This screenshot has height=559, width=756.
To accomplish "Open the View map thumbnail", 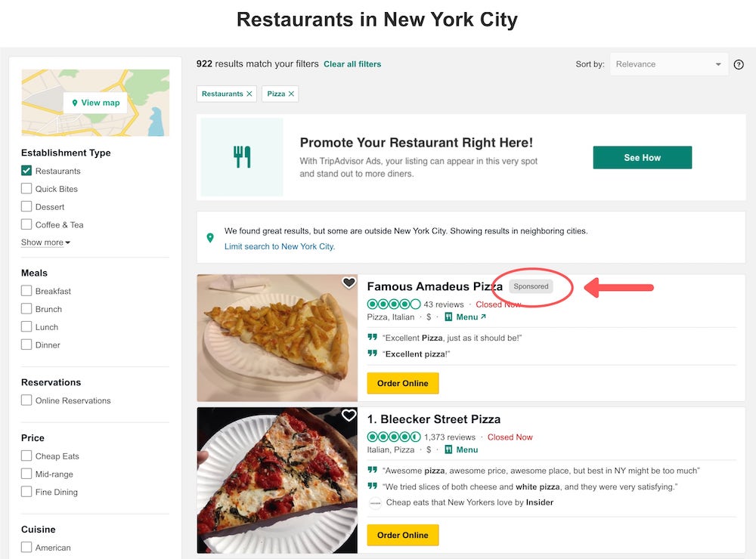I will (x=95, y=103).
